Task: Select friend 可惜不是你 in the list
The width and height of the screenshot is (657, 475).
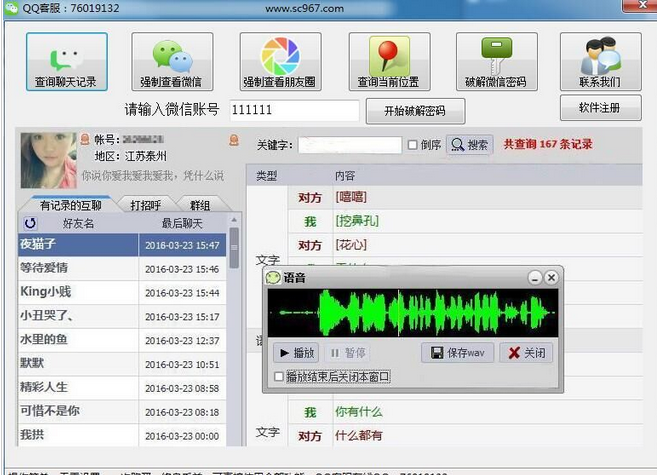Action: (122, 412)
